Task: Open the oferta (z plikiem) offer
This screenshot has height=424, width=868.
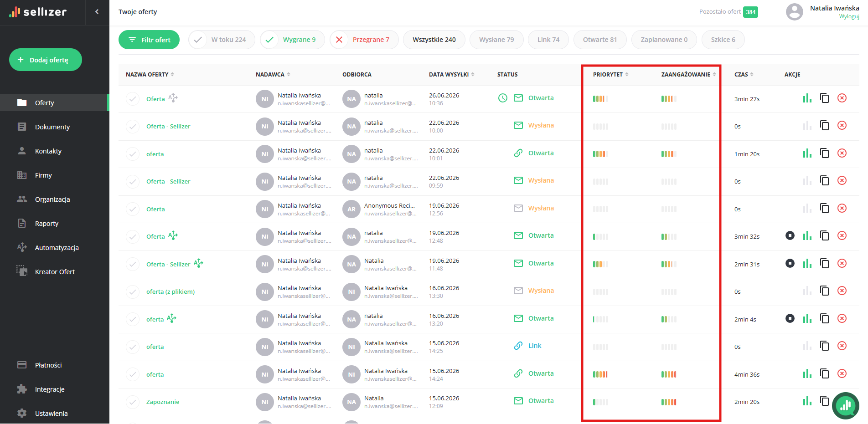Action: (x=170, y=291)
